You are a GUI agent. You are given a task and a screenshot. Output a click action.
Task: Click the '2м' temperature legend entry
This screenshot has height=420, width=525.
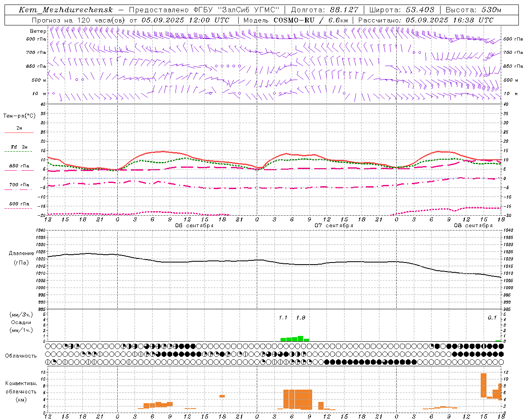[x=19, y=128]
